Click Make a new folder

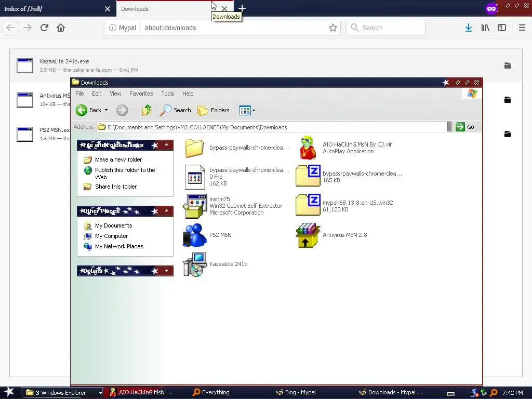point(118,159)
